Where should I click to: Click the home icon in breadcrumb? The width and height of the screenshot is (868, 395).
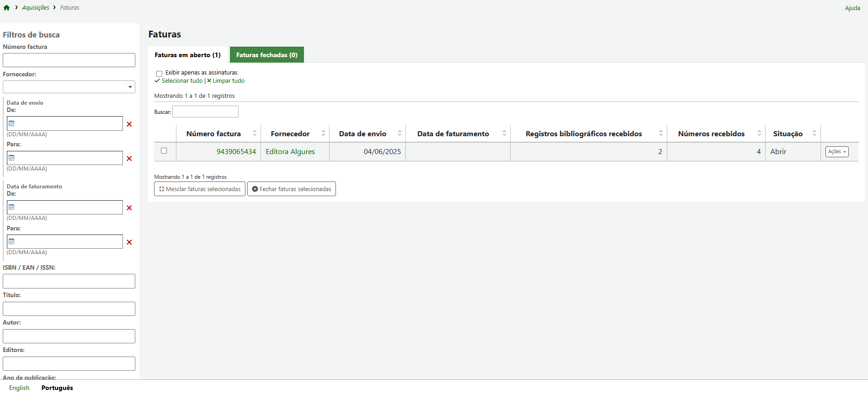(6, 8)
